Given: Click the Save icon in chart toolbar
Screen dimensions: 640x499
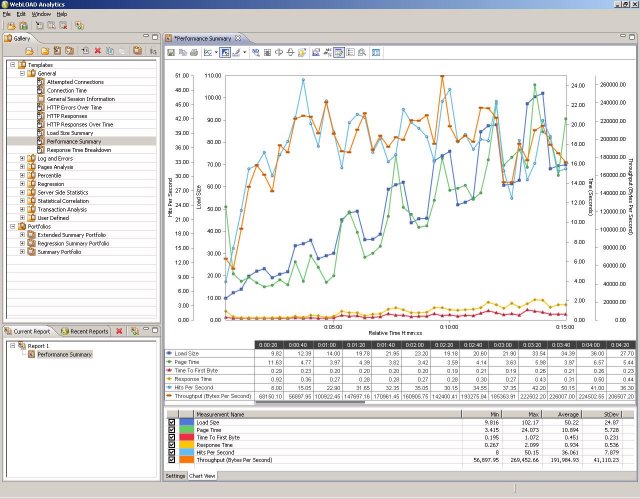Looking at the screenshot, I should point(170,51).
